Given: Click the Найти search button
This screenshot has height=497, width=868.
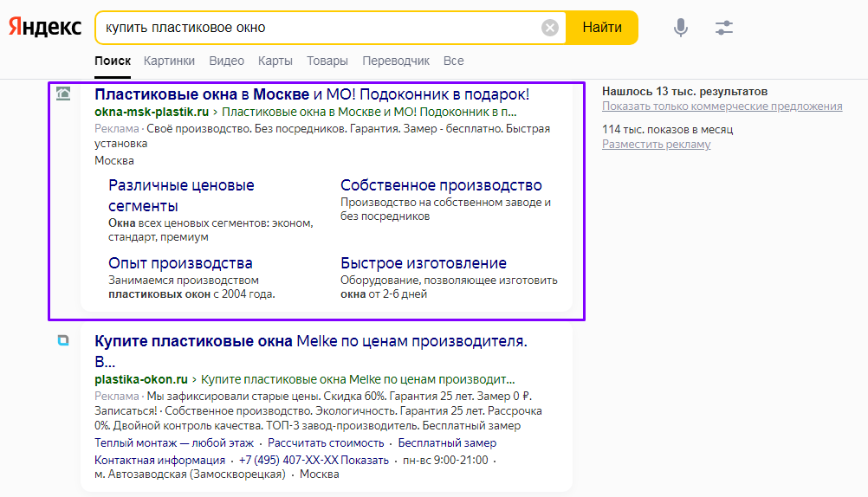Looking at the screenshot, I should pyautogui.click(x=602, y=28).
